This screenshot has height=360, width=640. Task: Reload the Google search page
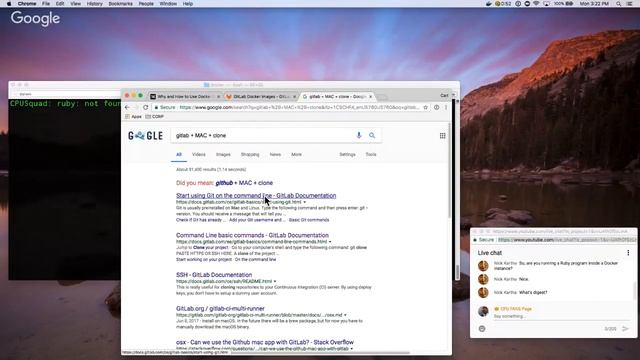(x=145, y=107)
